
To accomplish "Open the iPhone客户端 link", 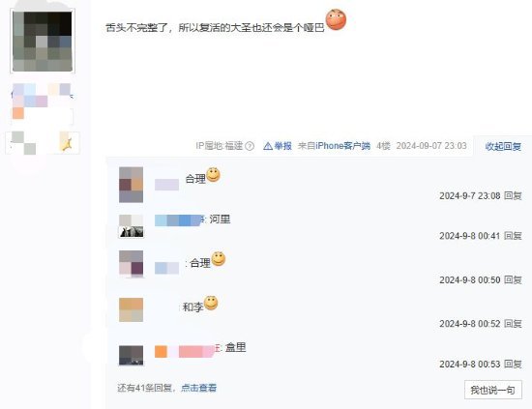I will pyautogui.click(x=343, y=146).
